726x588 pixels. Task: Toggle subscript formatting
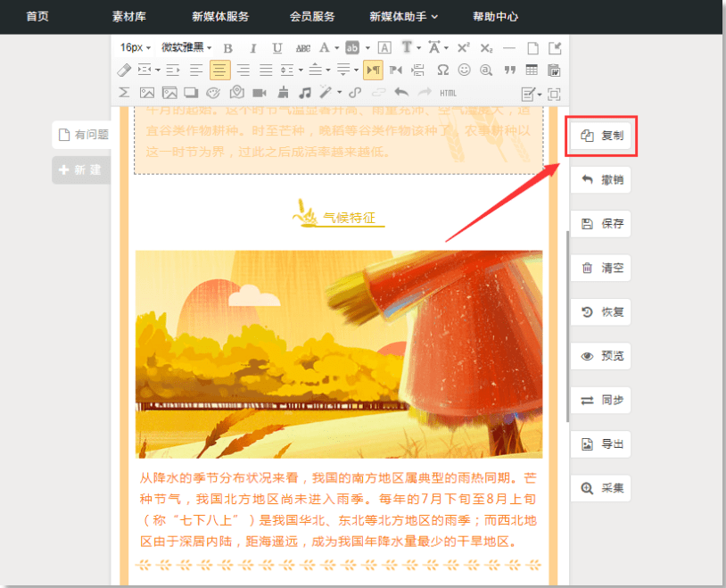486,47
